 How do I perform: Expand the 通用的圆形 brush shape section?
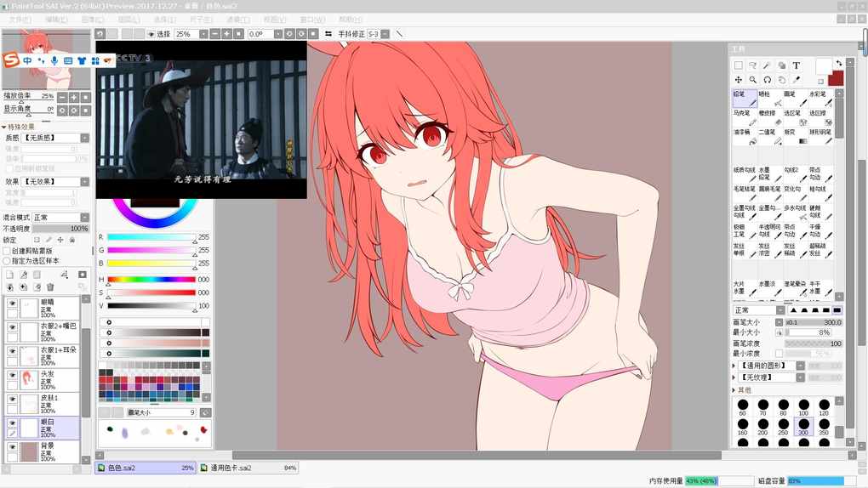coord(734,366)
